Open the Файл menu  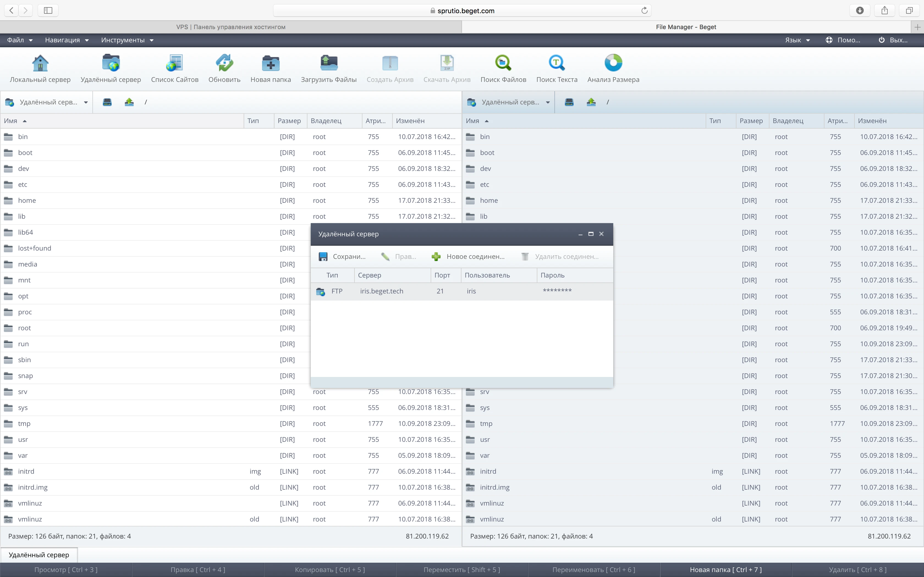click(x=20, y=40)
